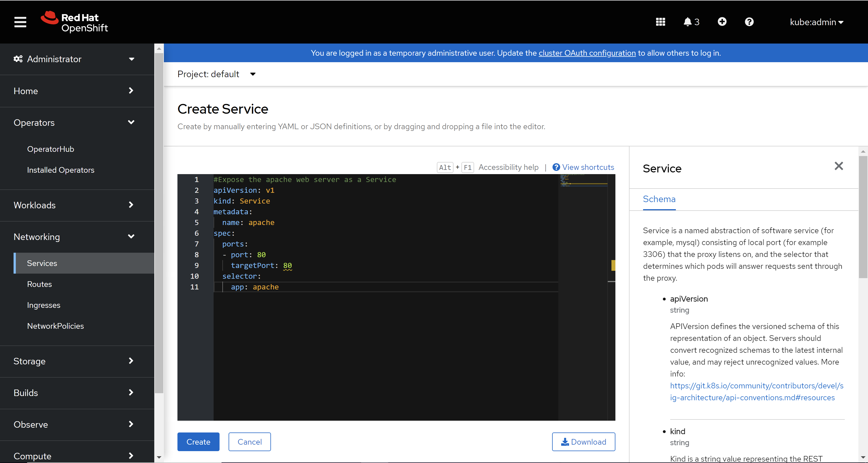Screen dimensions: 868x463
Task: Select the Schema tab
Action: point(659,199)
